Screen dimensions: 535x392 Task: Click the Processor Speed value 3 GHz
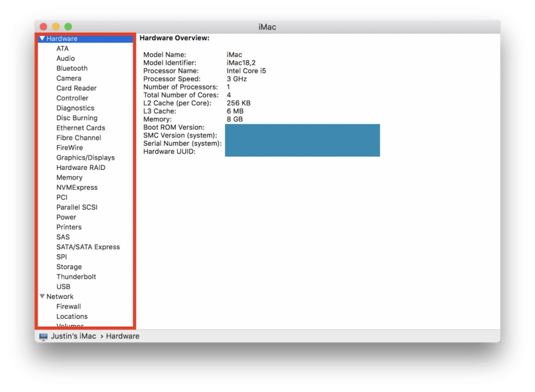[x=237, y=79]
